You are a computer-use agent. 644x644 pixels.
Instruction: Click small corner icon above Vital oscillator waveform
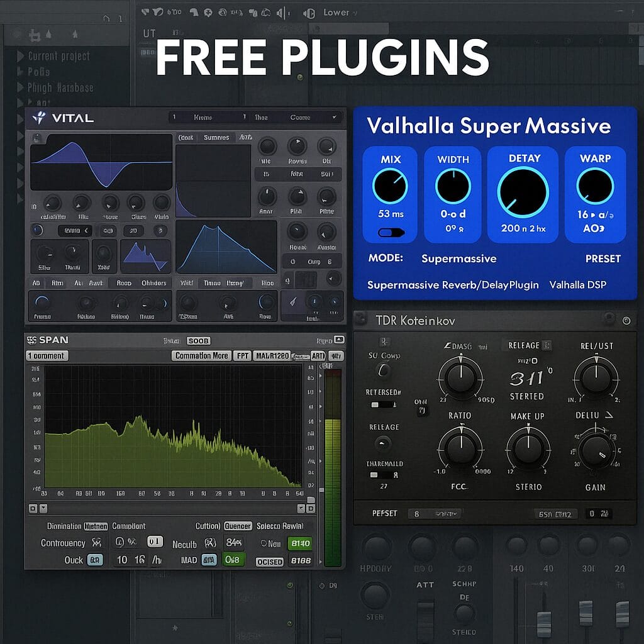coord(36,138)
